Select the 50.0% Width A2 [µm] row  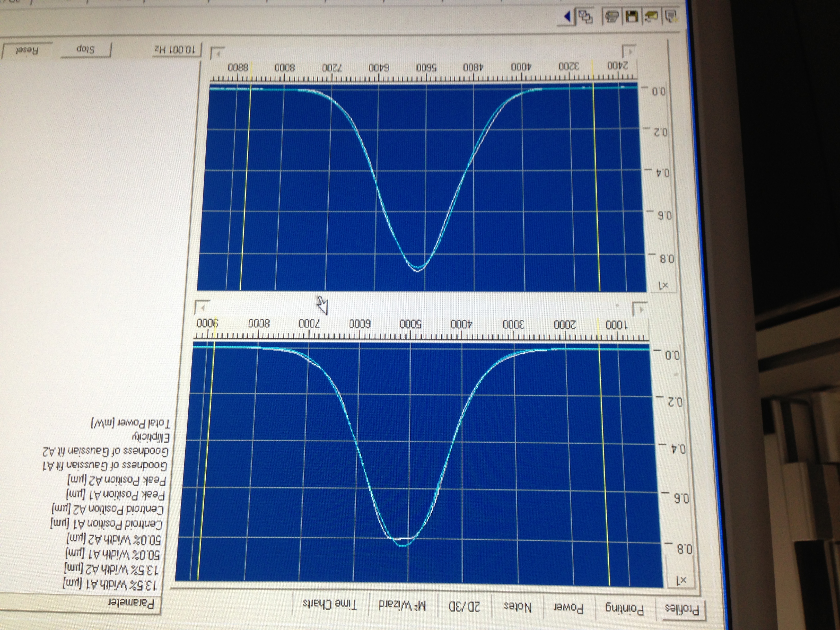114,539
